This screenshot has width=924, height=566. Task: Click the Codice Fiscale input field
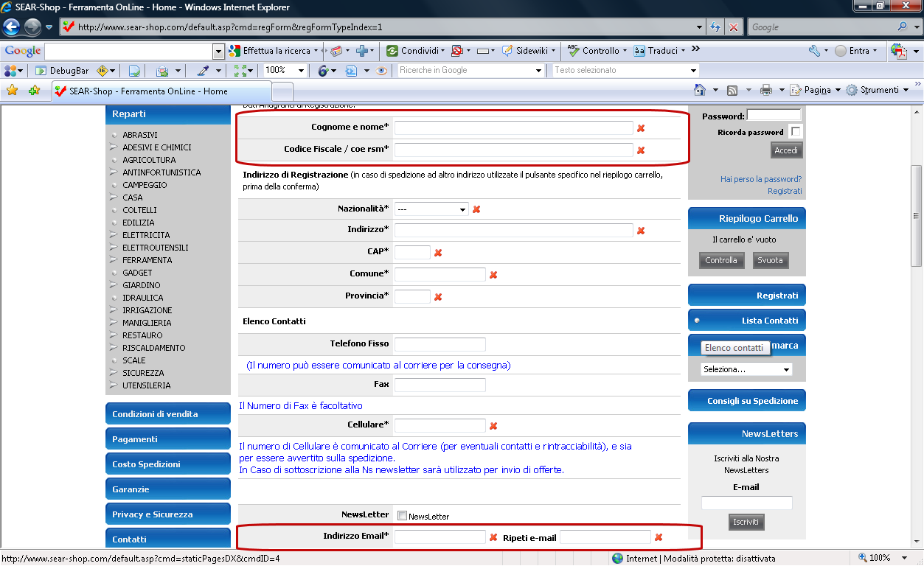point(514,150)
